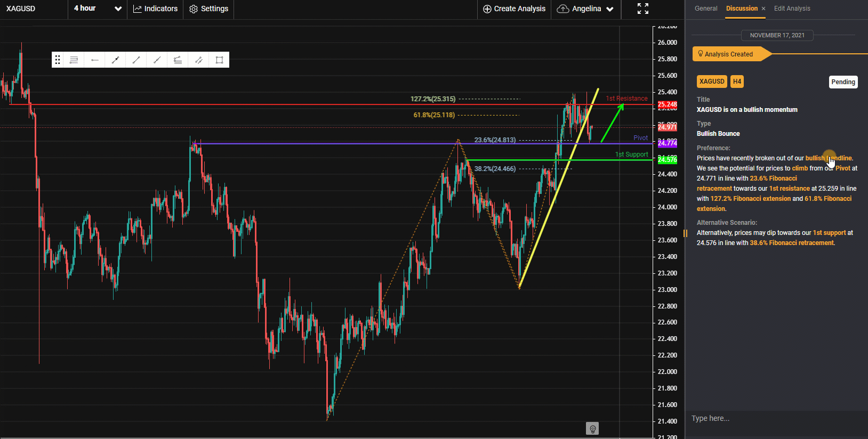Click the November 17, 2021 date label
The height and width of the screenshot is (439, 868).
(x=777, y=35)
